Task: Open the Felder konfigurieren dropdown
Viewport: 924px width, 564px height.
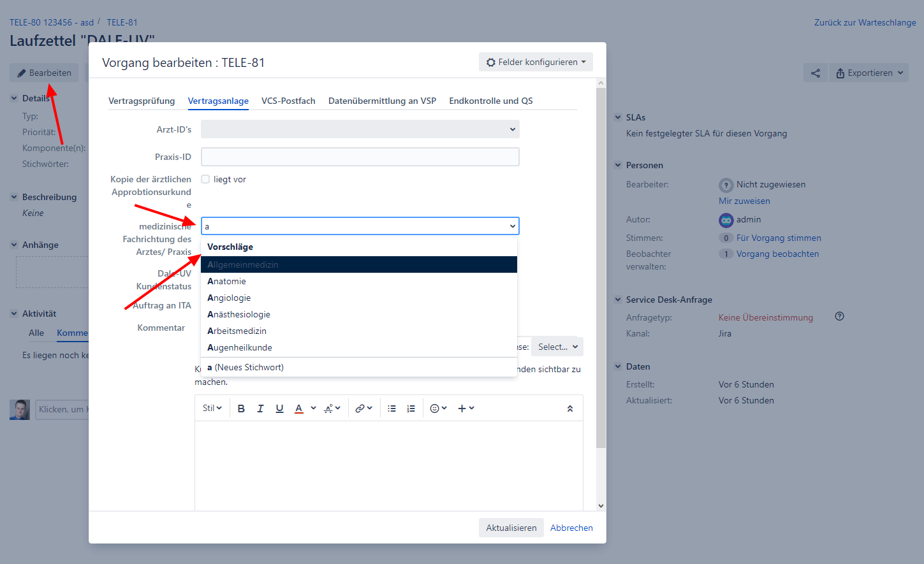Action: pyautogui.click(x=536, y=62)
